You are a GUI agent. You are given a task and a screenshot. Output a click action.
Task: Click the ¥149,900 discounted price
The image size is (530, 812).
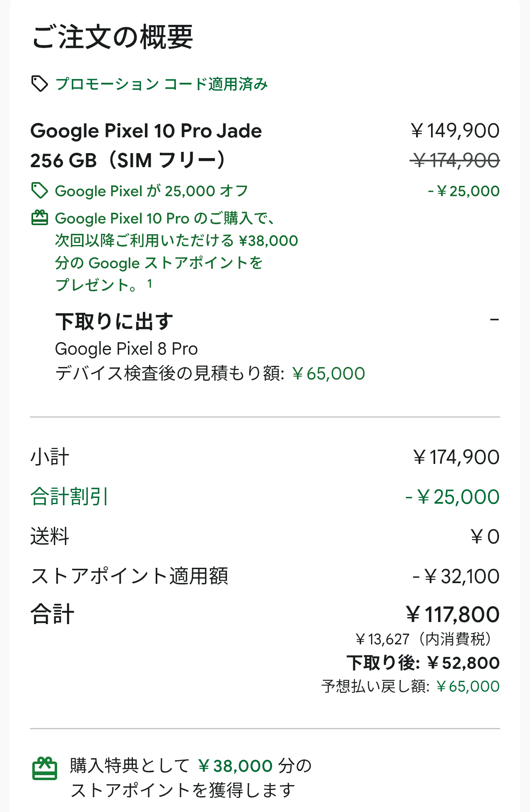(x=455, y=131)
